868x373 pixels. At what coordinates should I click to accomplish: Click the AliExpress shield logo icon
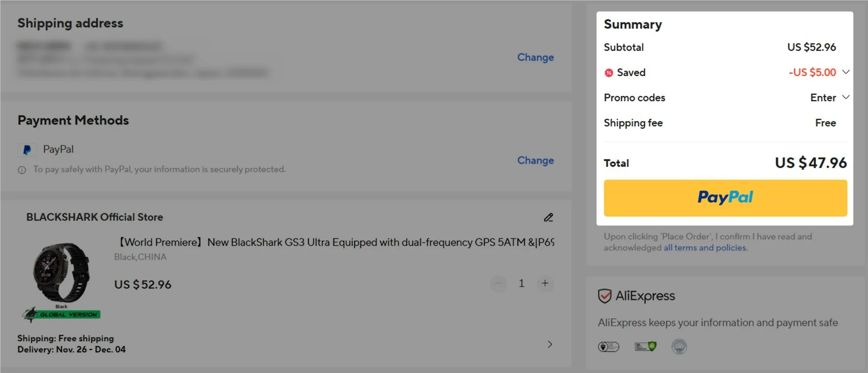pos(604,296)
